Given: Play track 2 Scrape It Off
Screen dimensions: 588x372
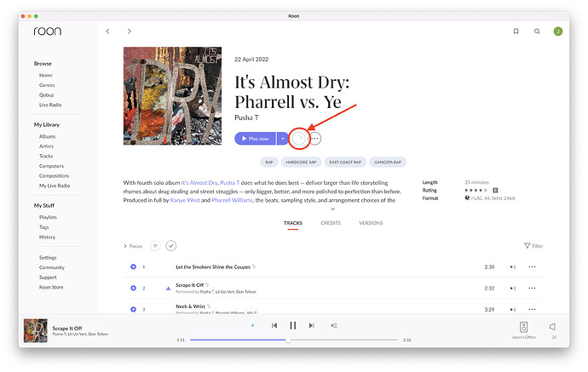Looking at the screenshot, I should click(x=133, y=288).
